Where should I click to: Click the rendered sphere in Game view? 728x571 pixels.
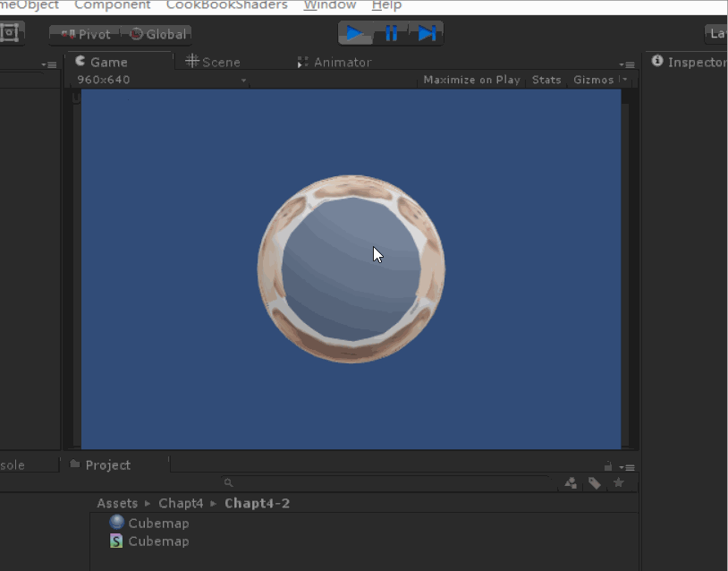pyautogui.click(x=351, y=269)
